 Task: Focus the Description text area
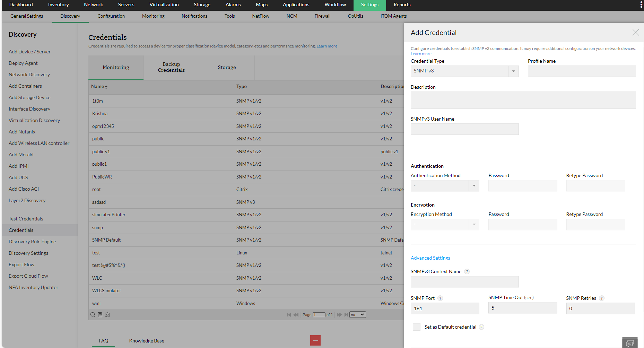(523, 100)
